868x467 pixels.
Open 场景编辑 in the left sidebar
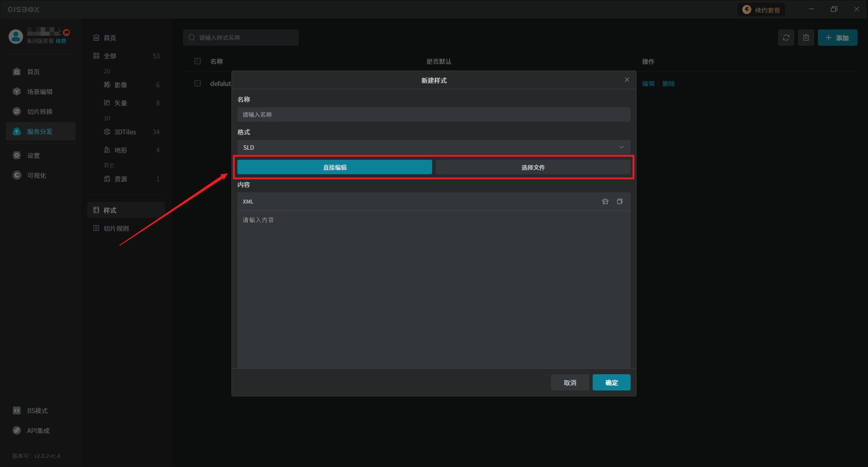40,92
